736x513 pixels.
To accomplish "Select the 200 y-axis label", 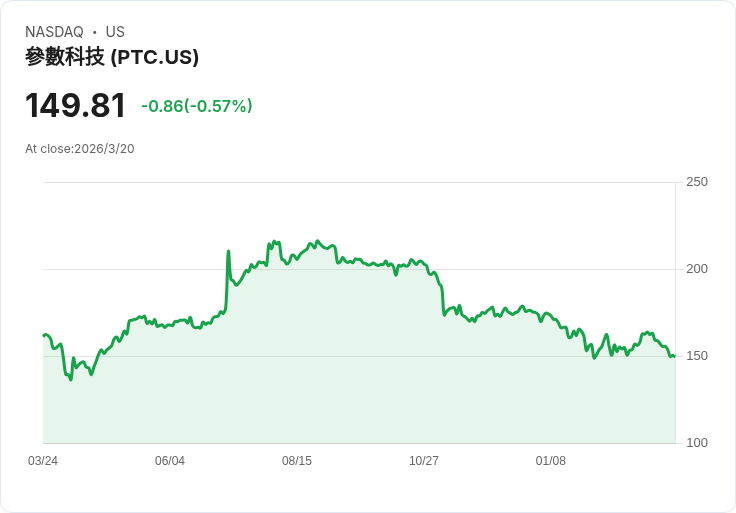I will pyautogui.click(x=696, y=269).
